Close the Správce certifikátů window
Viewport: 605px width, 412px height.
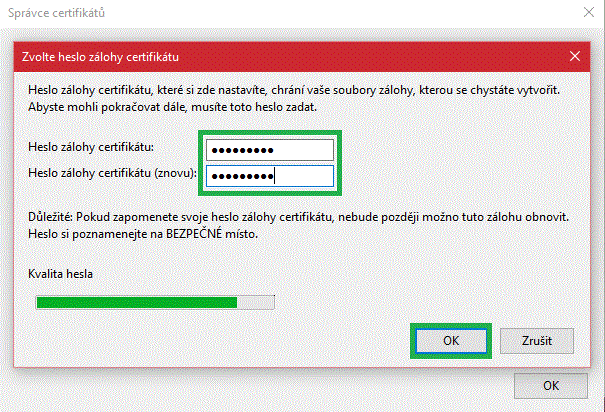(x=583, y=14)
